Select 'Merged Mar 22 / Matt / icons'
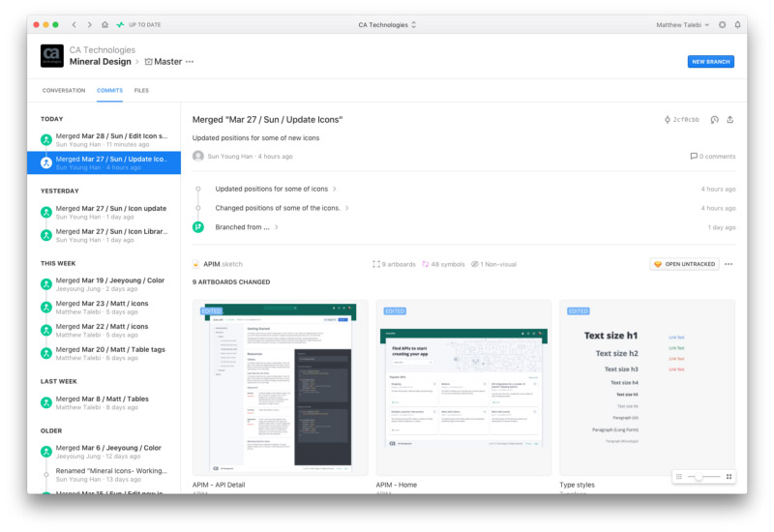774x532 pixels. pyautogui.click(x=104, y=331)
